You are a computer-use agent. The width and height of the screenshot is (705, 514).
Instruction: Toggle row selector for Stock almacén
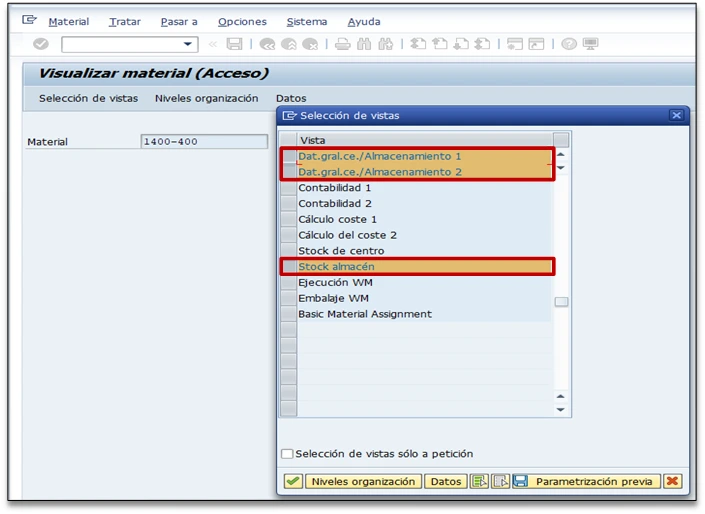coord(289,266)
